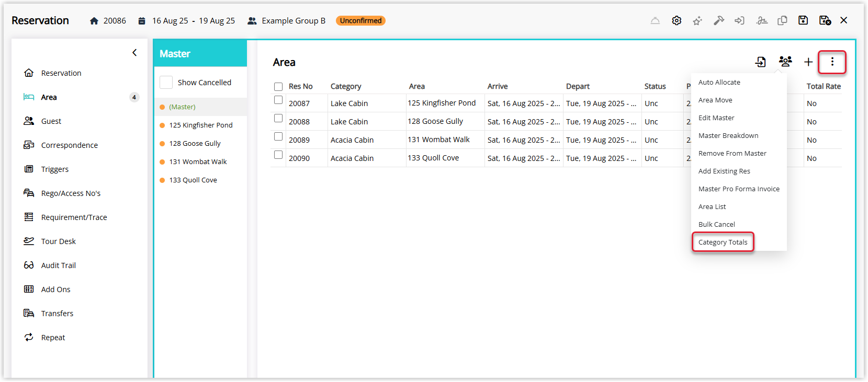Viewport: 868px width, 382px height.
Task: Click the copy reservation icon
Action: (782, 20)
